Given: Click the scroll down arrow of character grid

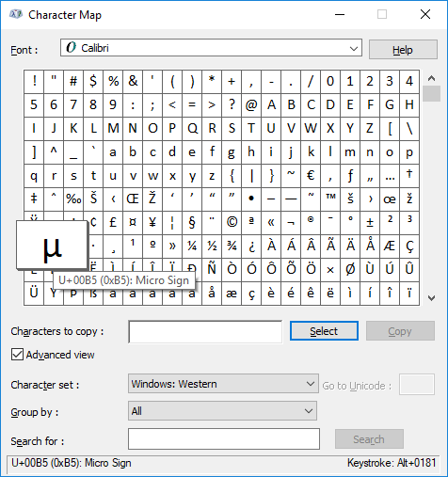Looking at the screenshot, I should pyautogui.click(x=431, y=298).
